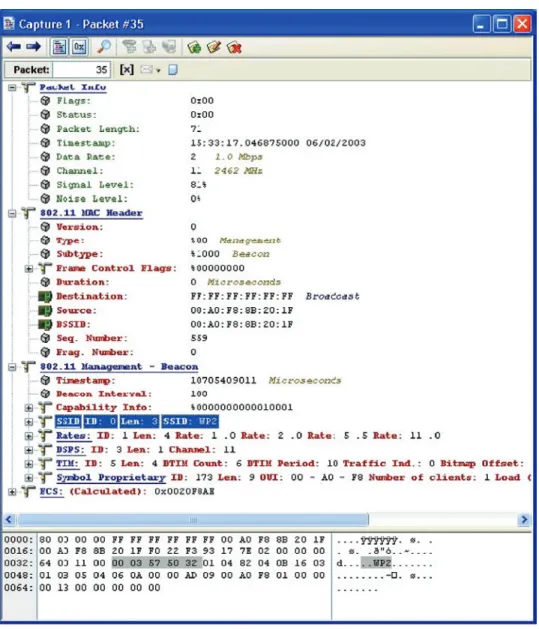Expand the SSID ID: 0 node

pyautogui.click(x=28, y=422)
